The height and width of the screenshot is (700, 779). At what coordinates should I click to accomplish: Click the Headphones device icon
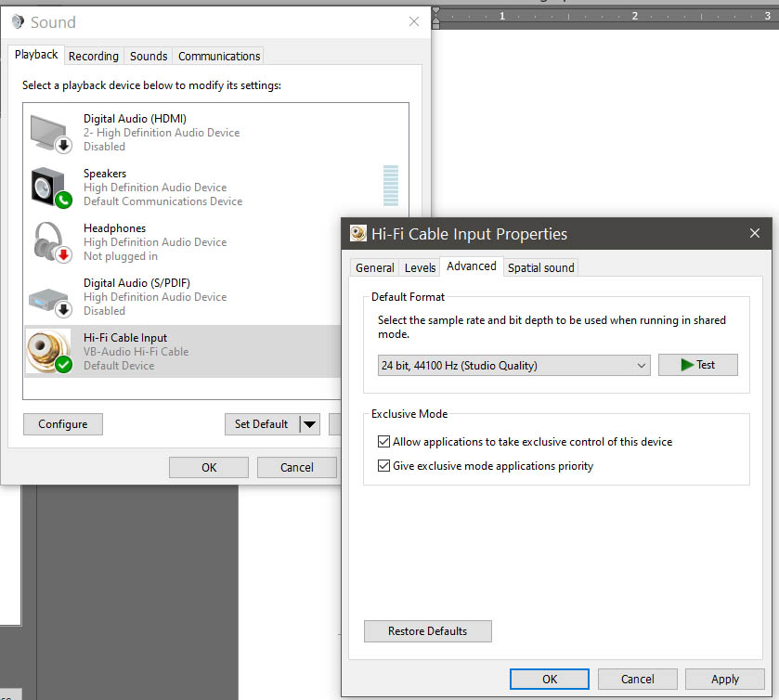tap(51, 242)
